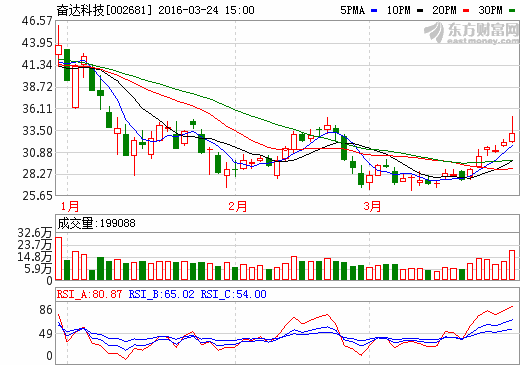Click the last volume bar on the right
520x365 pixels.
(x=512, y=265)
